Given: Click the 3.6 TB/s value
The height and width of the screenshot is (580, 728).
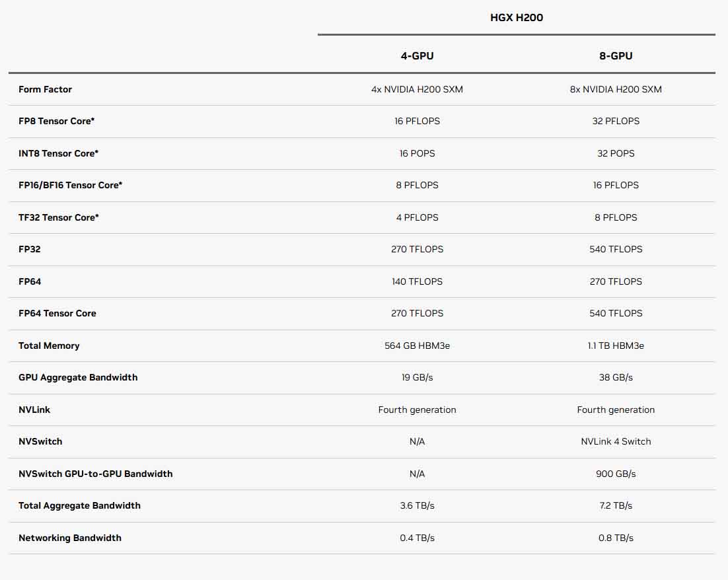Looking at the screenshot, I should [417, 505].
